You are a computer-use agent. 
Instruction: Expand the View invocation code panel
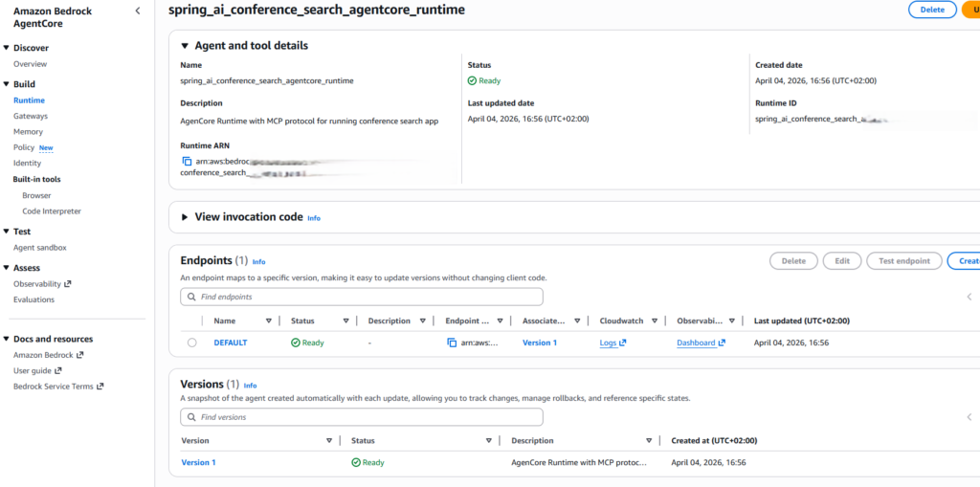click(x=185, y=217)
